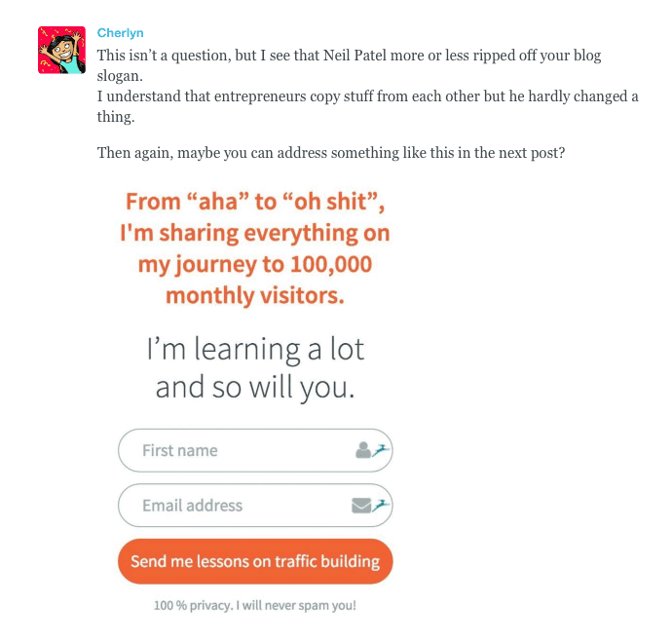Viewport: 672px width, 644px height.
Task: Click the '100 % privacy' spam notice text
Action: coord(254,605)
